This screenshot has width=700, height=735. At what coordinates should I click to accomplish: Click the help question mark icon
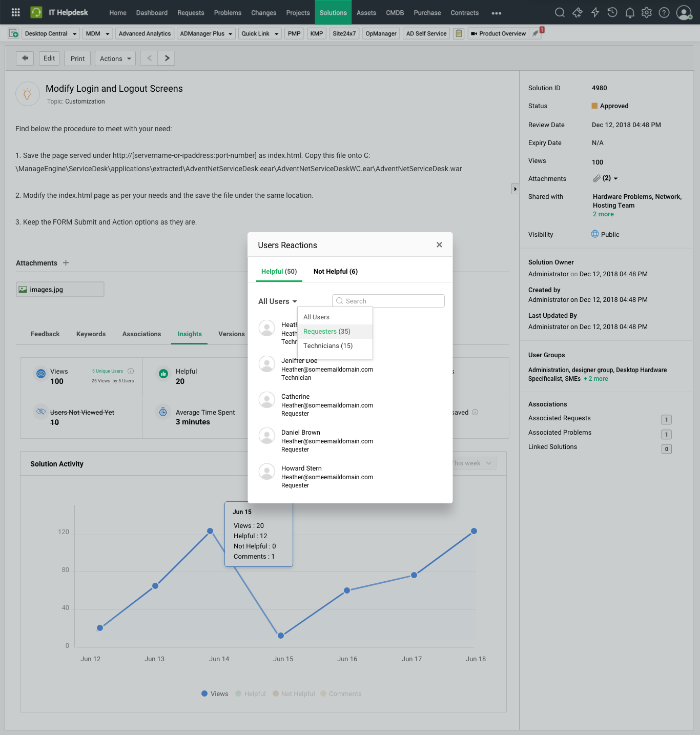click(x=664, y=12)
